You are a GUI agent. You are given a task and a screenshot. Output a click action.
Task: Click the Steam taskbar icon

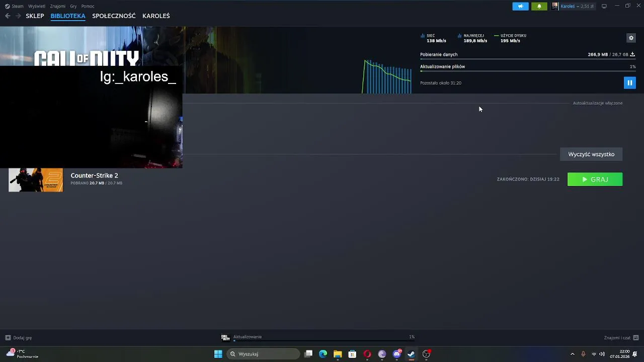click(411, 354)
